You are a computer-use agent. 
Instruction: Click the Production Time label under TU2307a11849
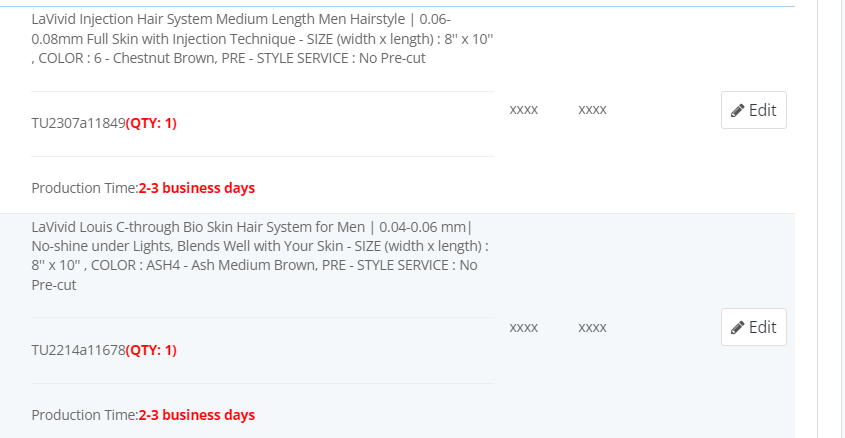84,187
